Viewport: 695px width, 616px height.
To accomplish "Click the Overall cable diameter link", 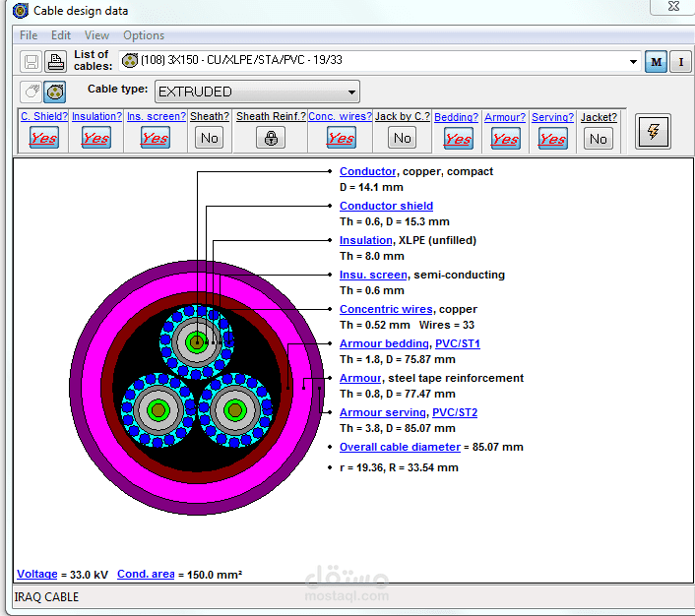I will click(x=400, y=447).
